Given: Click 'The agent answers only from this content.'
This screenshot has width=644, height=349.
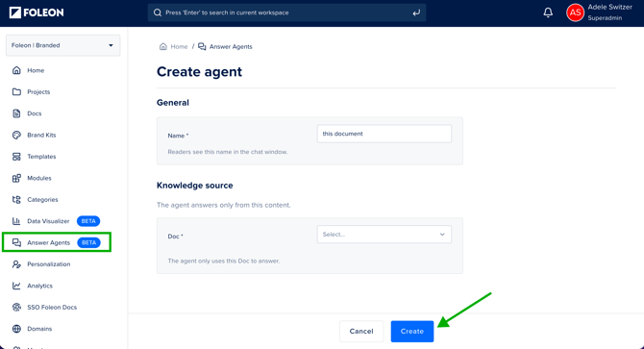Looking at the screenshot, I should [223, 205].
